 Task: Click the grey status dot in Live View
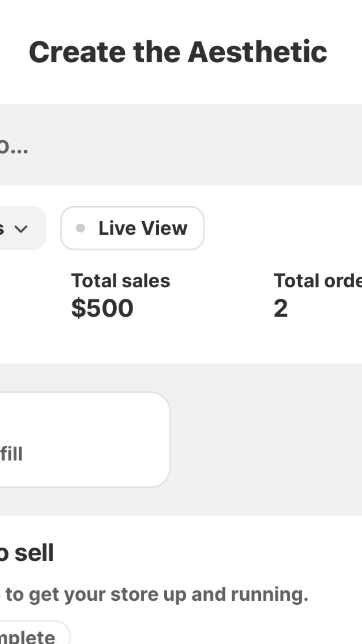pos(80,228)
